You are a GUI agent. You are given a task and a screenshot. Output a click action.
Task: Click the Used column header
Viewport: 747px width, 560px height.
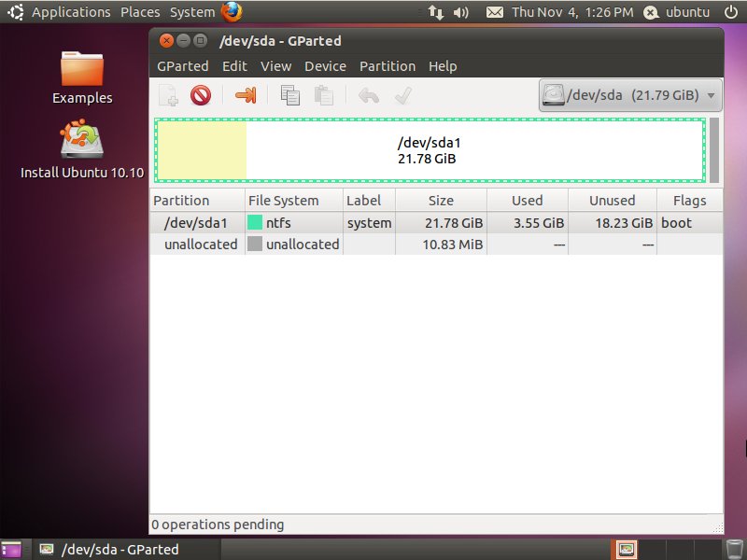pyautogui.click(x=528, y=201)
